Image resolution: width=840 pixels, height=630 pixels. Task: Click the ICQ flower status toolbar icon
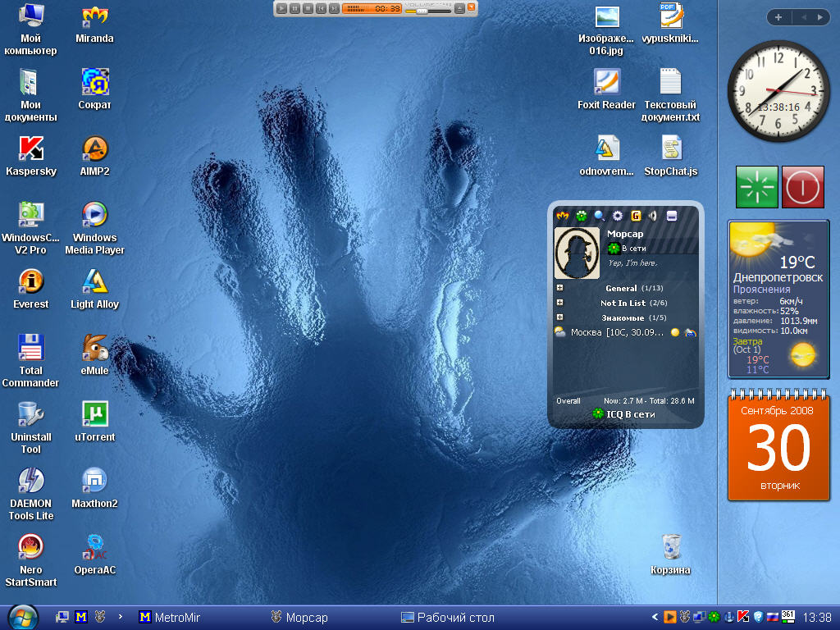pos(582,216)
